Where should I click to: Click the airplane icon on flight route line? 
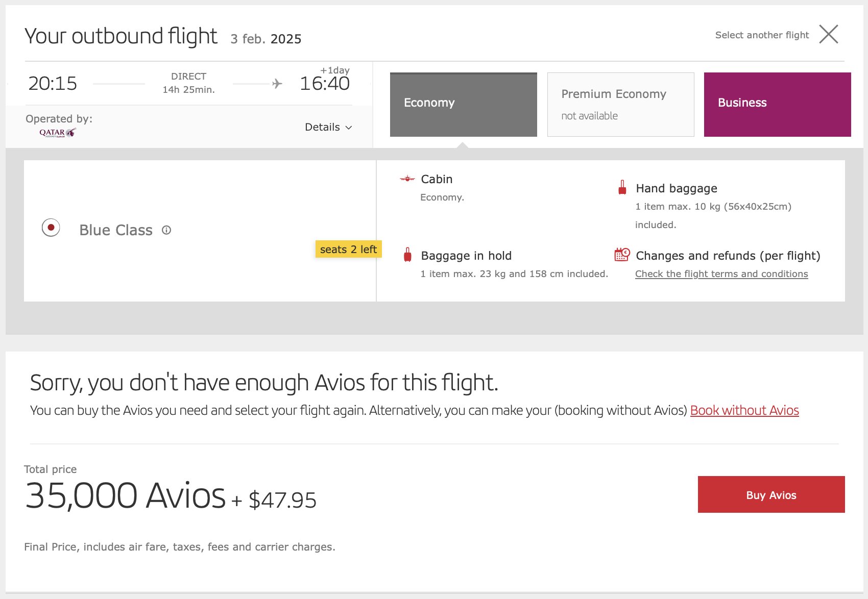pos(277,83)
